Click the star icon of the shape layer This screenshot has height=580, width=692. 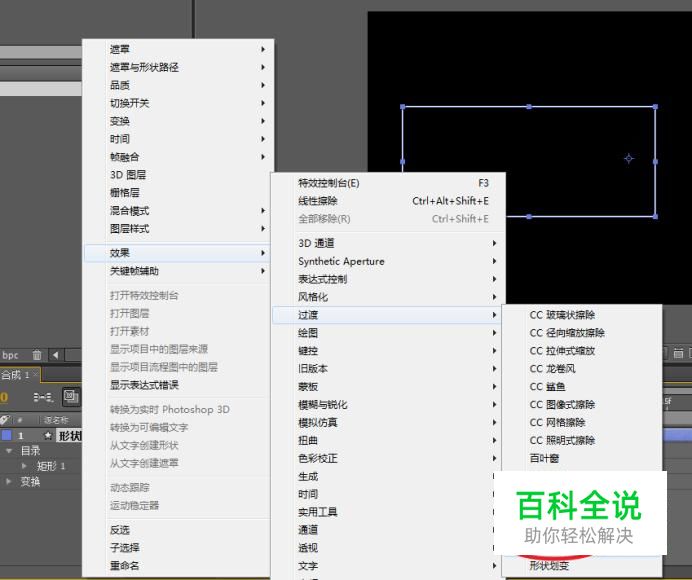coord(48,436)
